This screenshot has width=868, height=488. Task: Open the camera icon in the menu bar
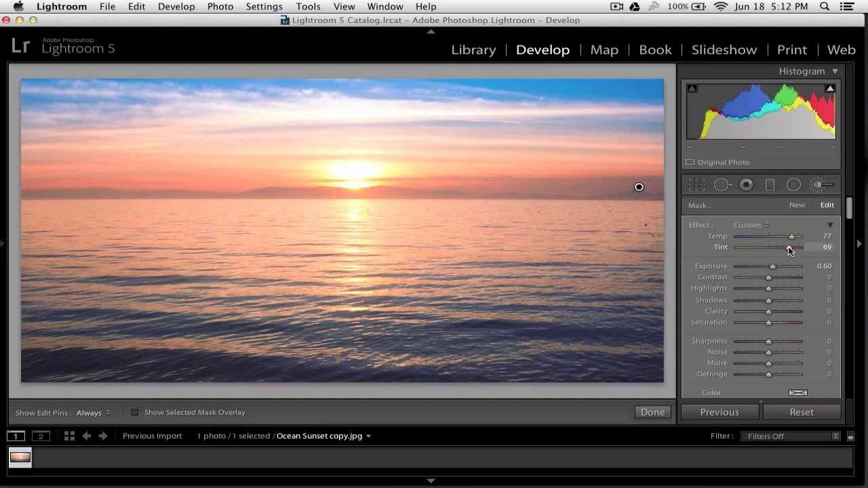point(617,7)
